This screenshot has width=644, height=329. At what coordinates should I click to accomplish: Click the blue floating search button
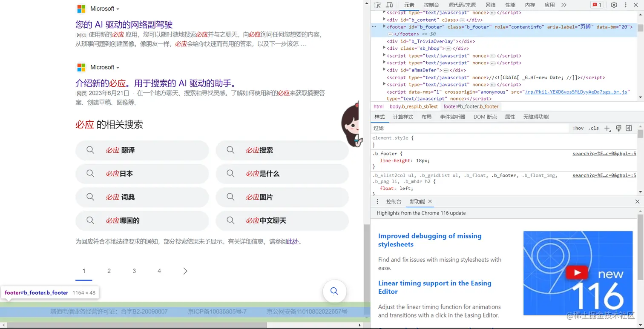[x=334, y=291]
